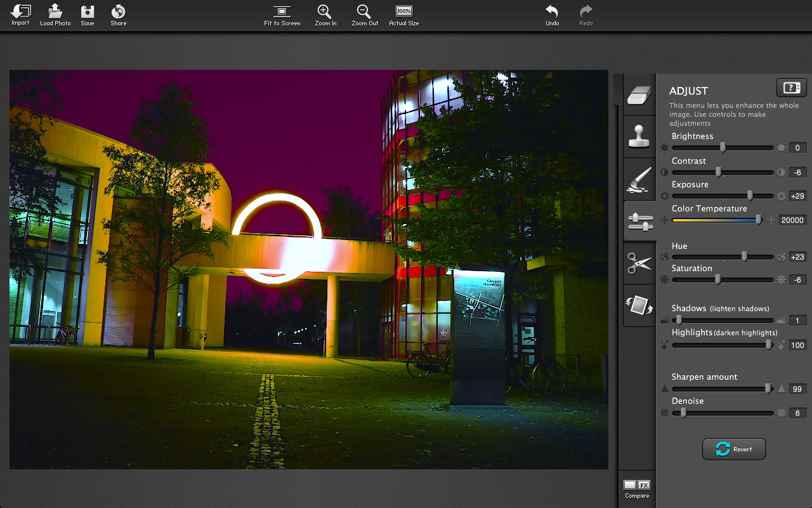Undo the last adjustment
The image size is (812, 508).
(552, 12)
